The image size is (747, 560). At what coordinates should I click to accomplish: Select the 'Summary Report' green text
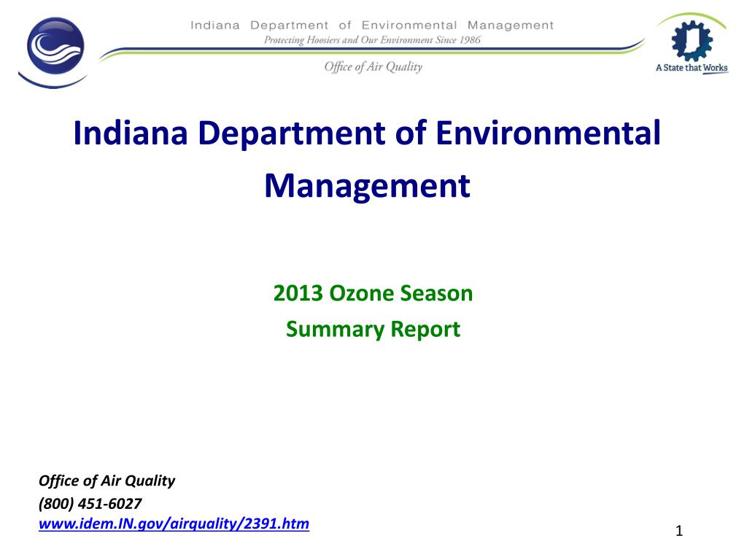[x=373, y=330]
